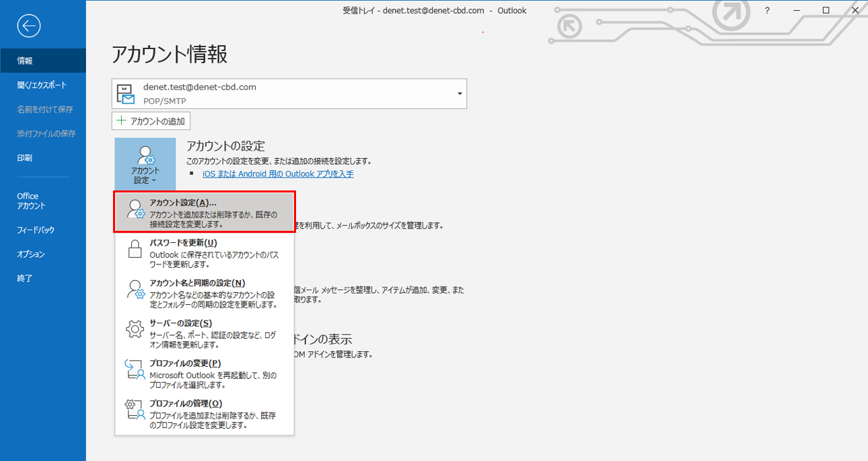Image resolution: width=868 pixels, height=461 pixels.
Task: Click the help question mark icon
Action: pos(767,10)
